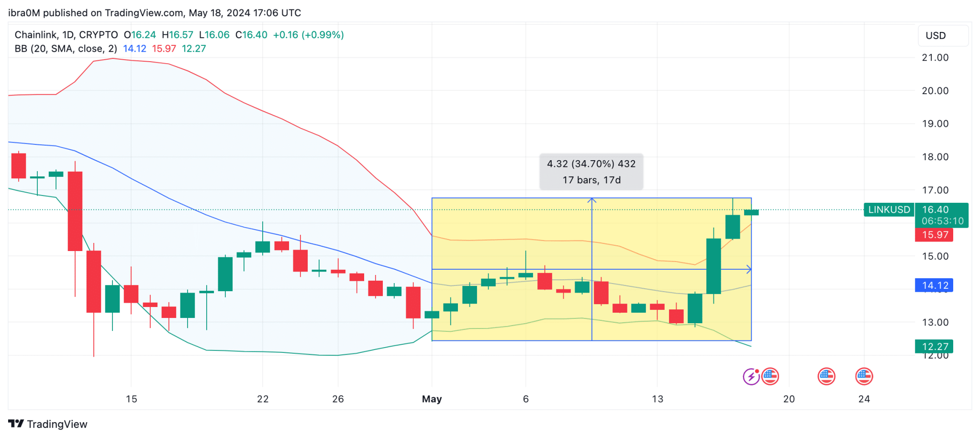Click the low value L16.06

coord(214,35)
